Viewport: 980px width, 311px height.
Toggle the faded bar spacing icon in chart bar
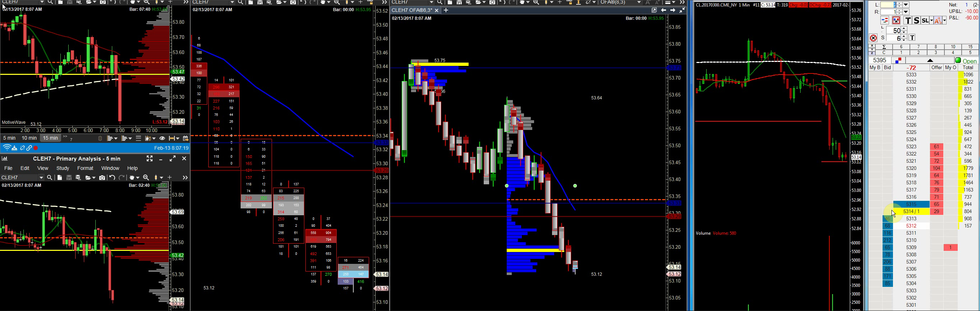pos(100,138)
